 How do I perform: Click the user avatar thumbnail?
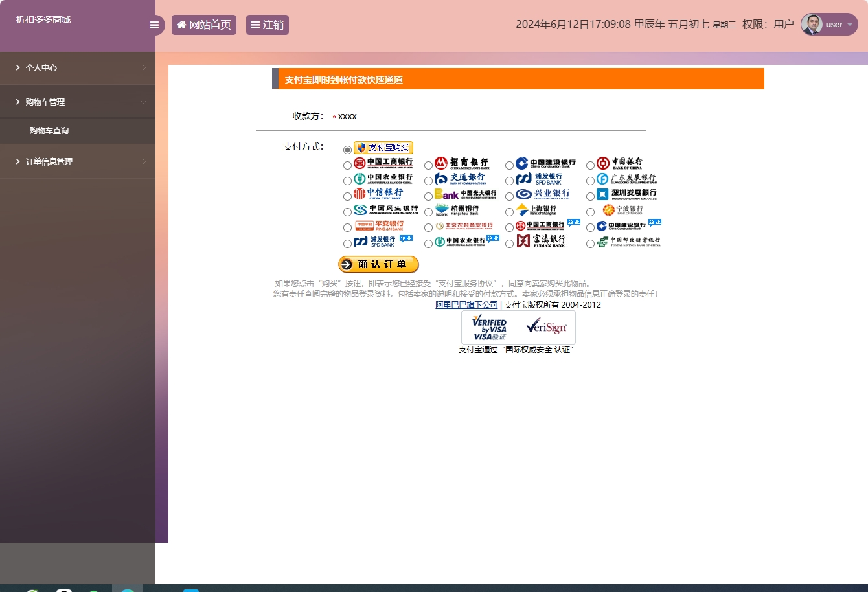pos(813,24)
